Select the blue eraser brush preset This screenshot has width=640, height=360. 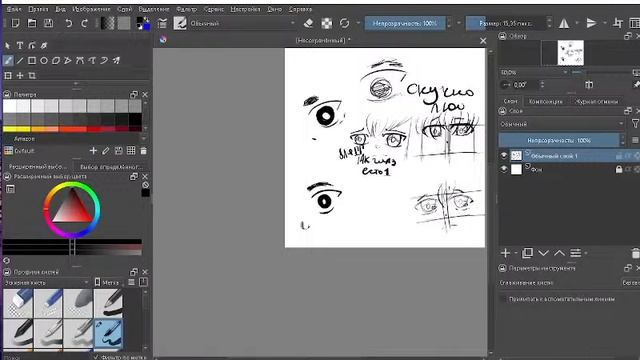[18, 303]
